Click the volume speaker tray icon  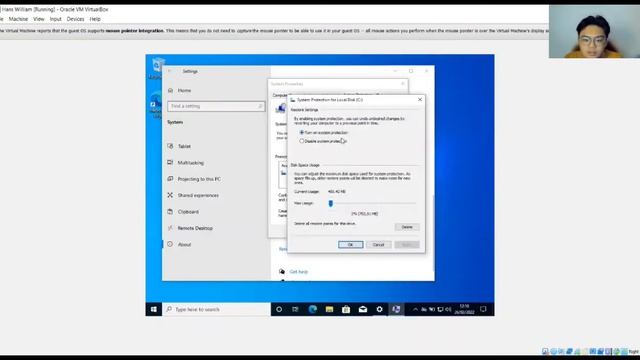coord(448,309)
